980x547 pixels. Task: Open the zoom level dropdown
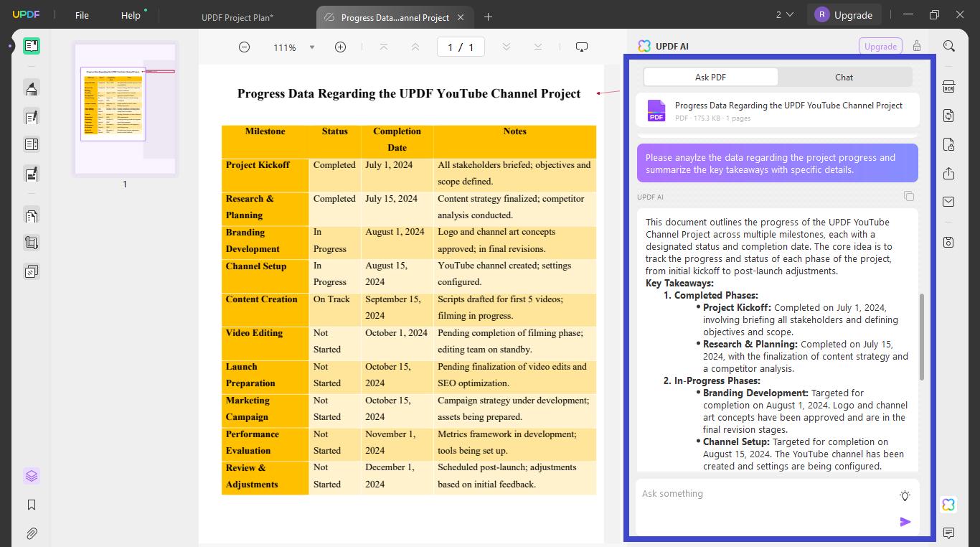pos(312,47)
